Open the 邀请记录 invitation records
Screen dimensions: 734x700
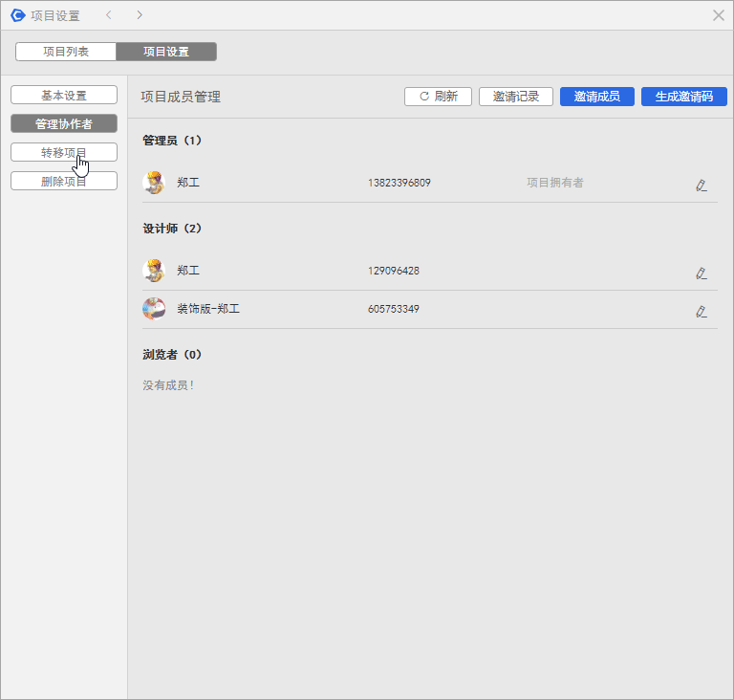pos(516,97)
